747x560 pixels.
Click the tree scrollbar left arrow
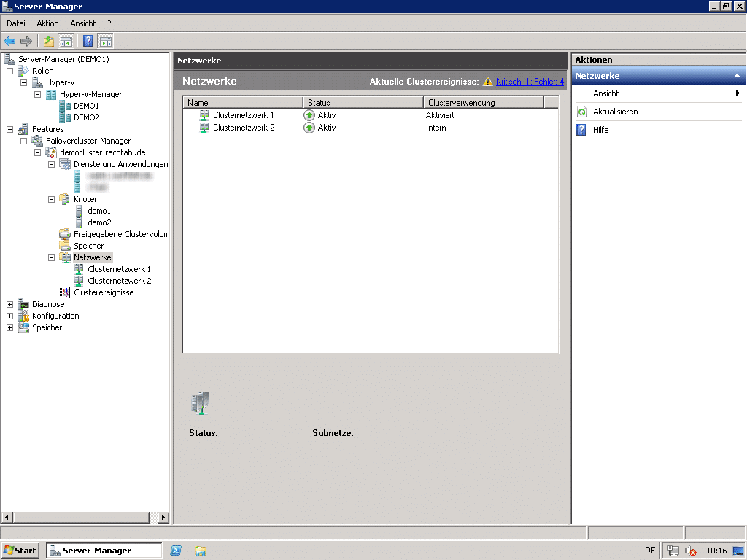(x=7, y=517)
